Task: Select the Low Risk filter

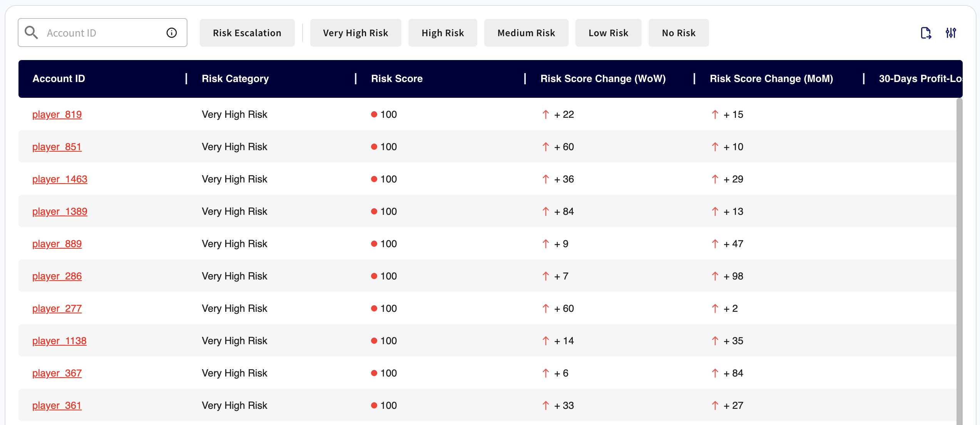Action: [x=608, y=33]
